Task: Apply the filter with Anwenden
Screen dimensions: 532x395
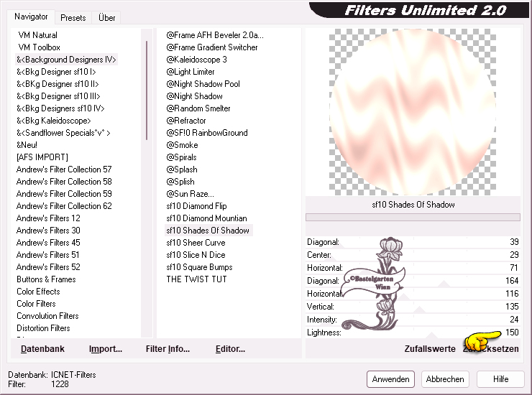Action: pos(390,379)
